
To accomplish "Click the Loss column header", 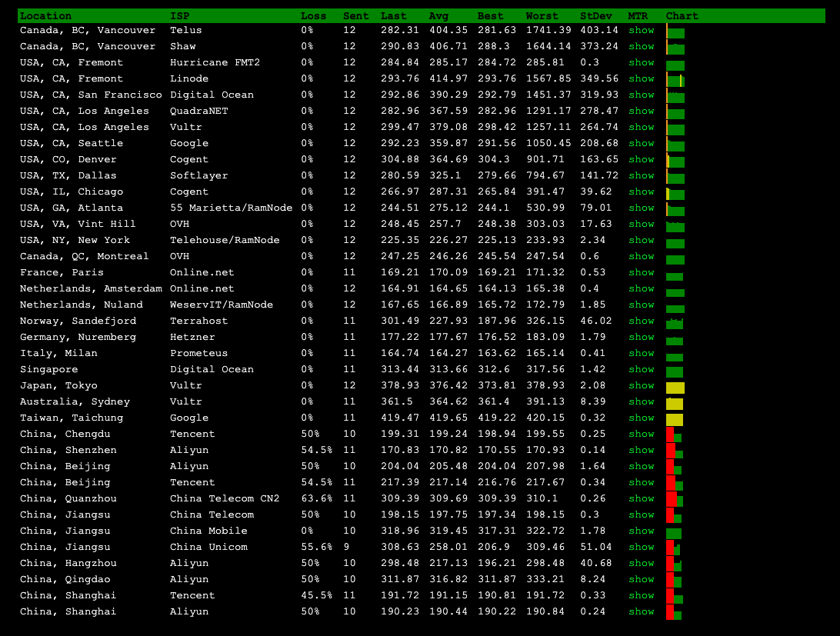I will click(313, 16).
